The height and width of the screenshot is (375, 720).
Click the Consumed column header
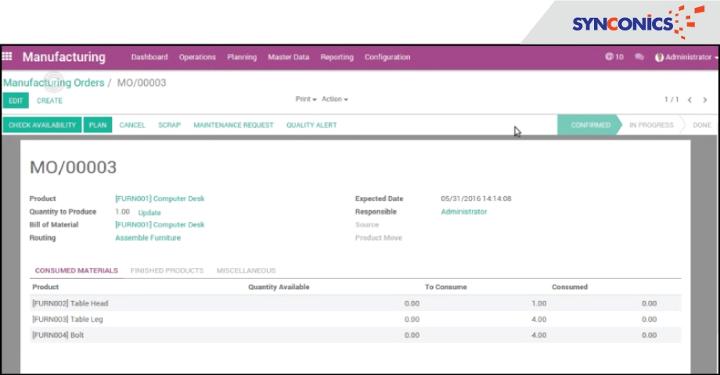(570, 287)
